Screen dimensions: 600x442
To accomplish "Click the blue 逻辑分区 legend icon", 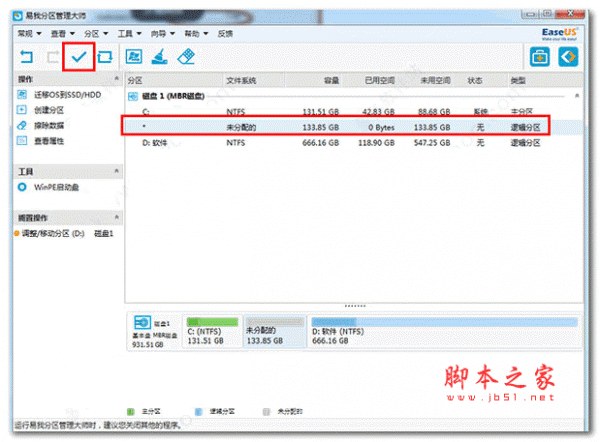I will tap(198, 411).
